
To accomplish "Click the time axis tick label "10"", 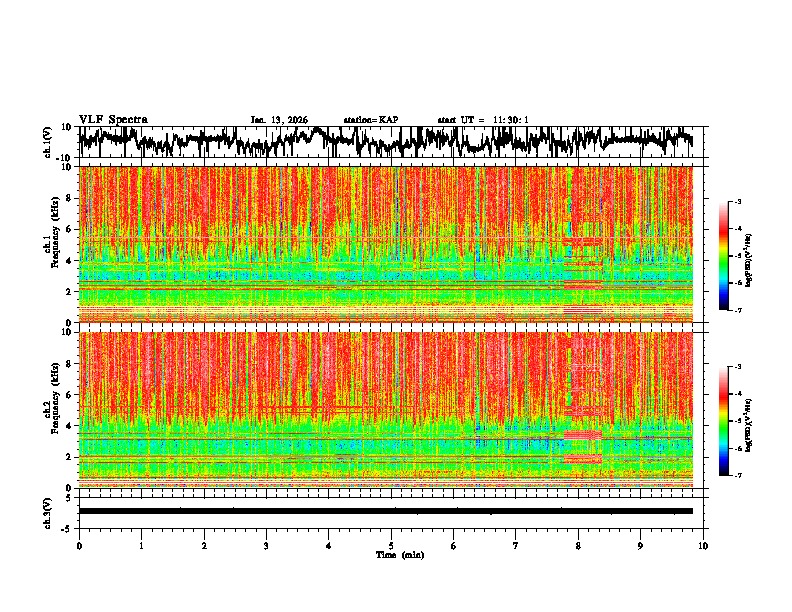I will (x=703, y=546).
